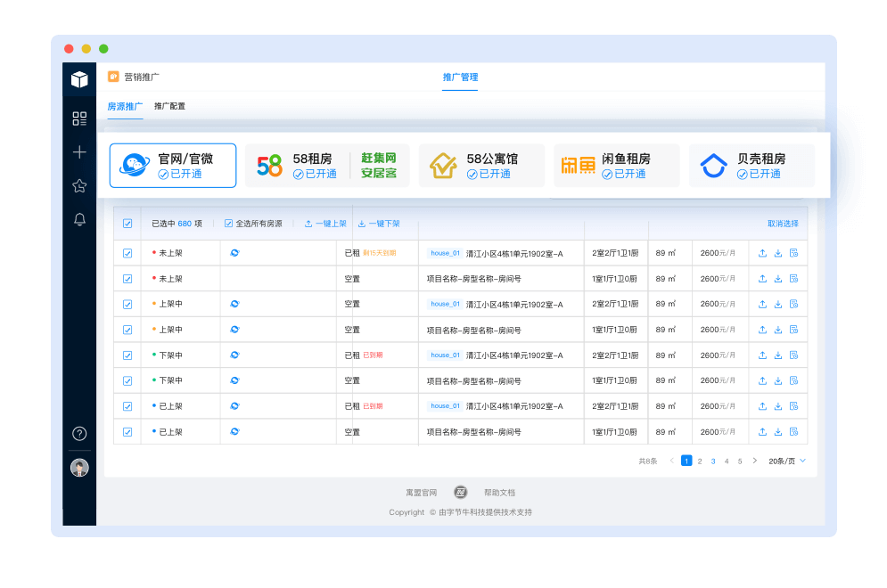
Task: Uncheck the 上架中 house_01 row checkbox
Action: click(x=127, y=304)
